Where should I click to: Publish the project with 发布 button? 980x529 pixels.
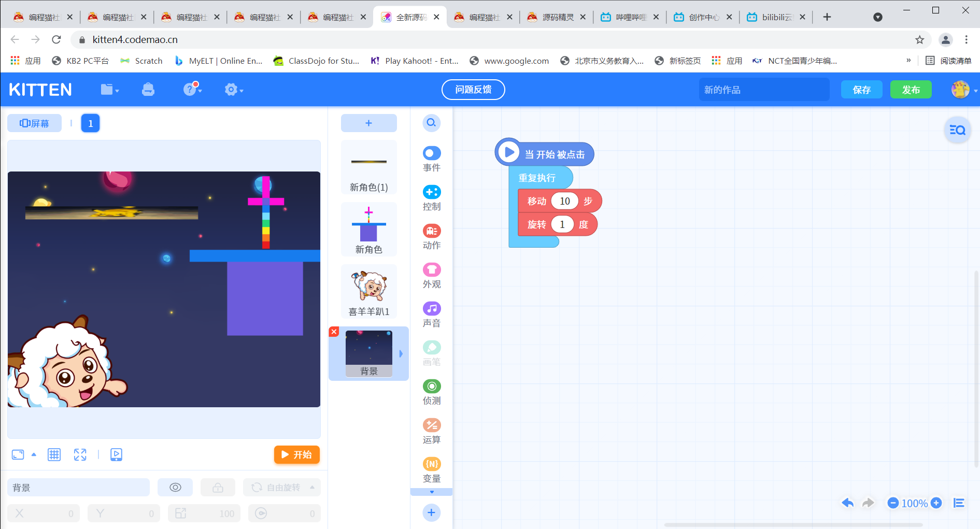(x=911, y=90)
